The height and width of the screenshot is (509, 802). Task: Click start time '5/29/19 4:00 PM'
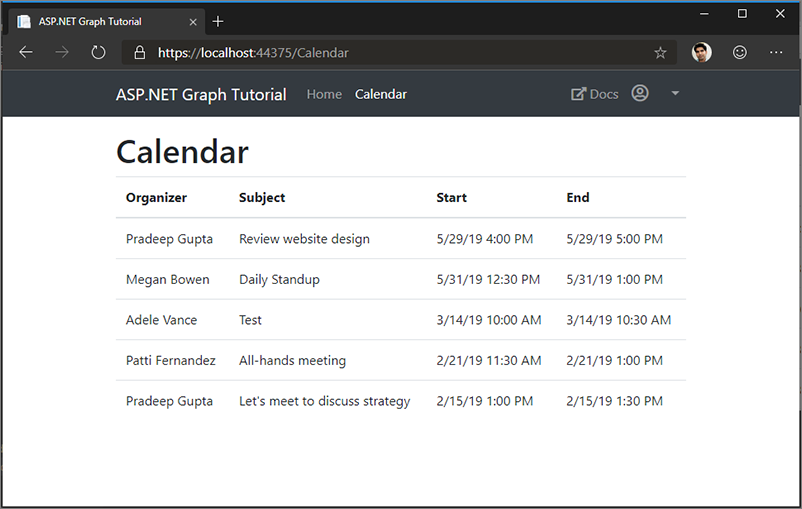(485, 239)
